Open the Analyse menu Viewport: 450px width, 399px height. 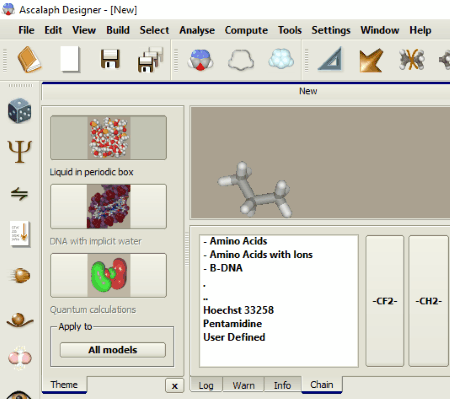pyautogui.click(x=197, y=30)
